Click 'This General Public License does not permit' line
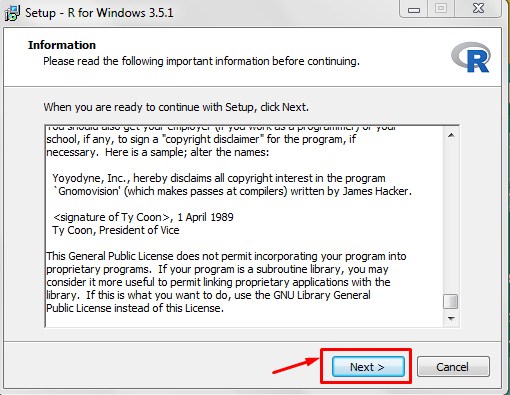 coord(226,256)
